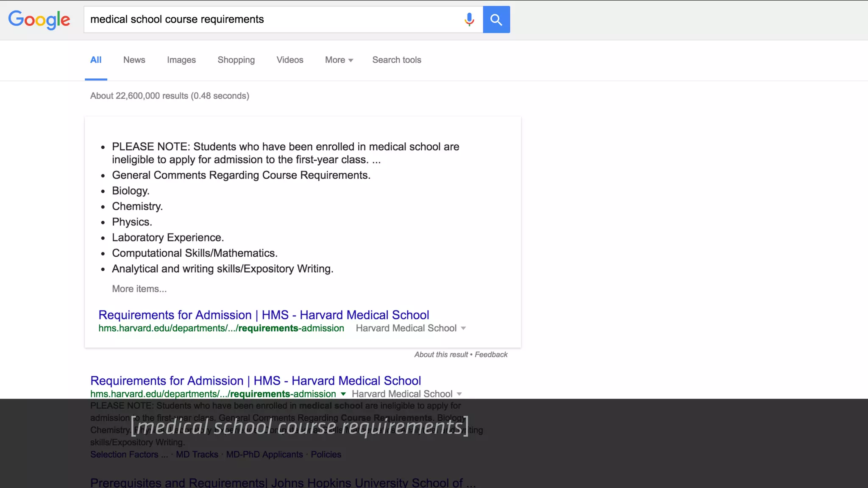The height and width of the screenshot is (488, 868).
Task: Click 'PLEASE NOTE' bullet in featured snippet
Action: (286, 153)
